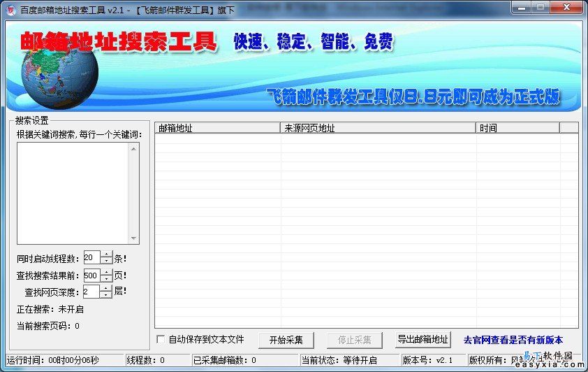
Task: Click the disabled 停止采集 button
Action: (x=354, y=340)
